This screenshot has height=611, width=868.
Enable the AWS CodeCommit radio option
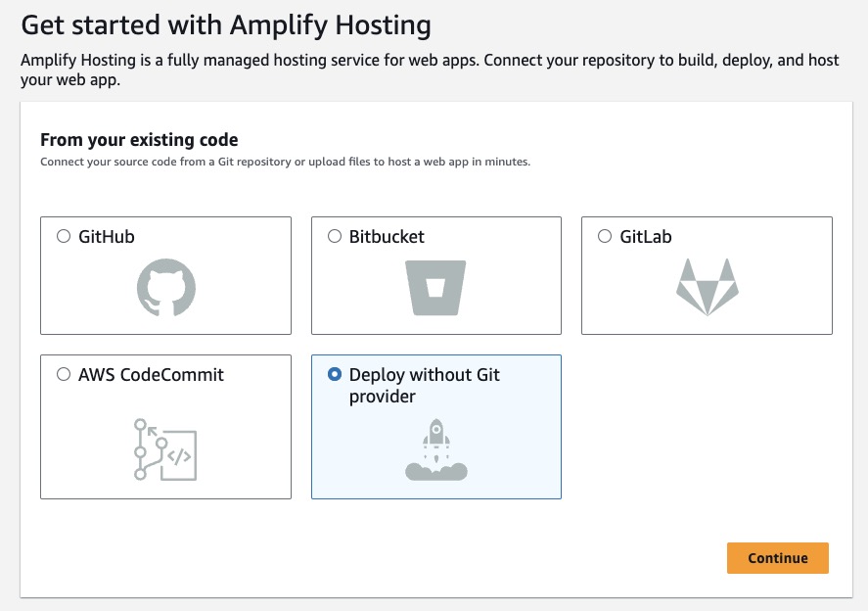(x=64, y=374)
